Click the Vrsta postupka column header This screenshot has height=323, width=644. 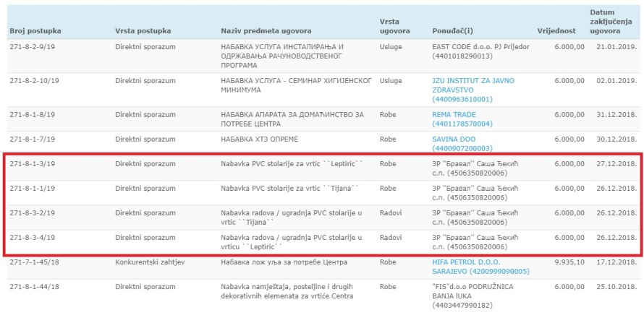(143, 31)
